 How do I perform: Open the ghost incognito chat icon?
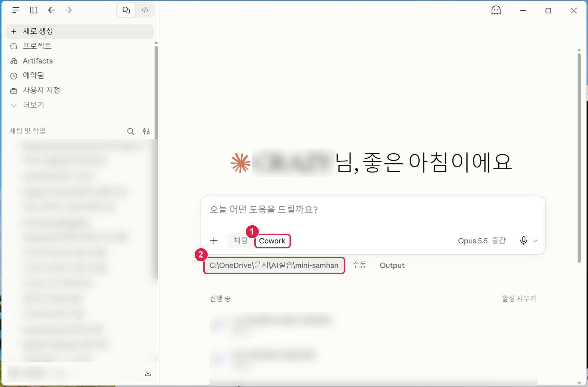pyautogui.click(x=496, y=10)
